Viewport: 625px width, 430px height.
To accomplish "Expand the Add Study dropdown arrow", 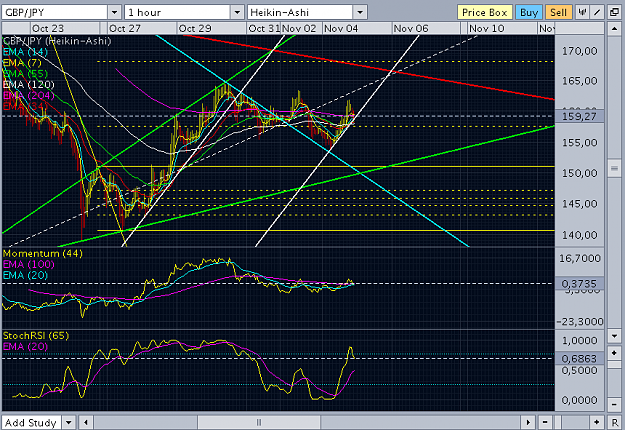I will (69, 422).
